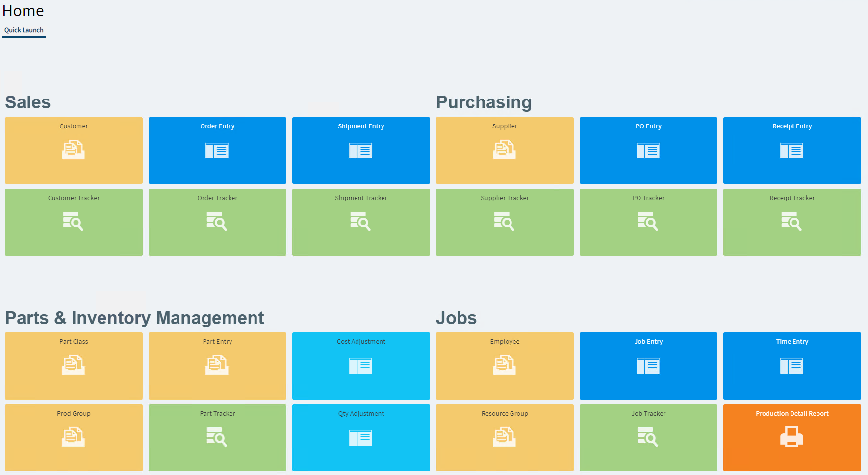The width and height of the screenshot is (868, 475).
Task: Switch to the Quick Launch tab
Action: 24,30
